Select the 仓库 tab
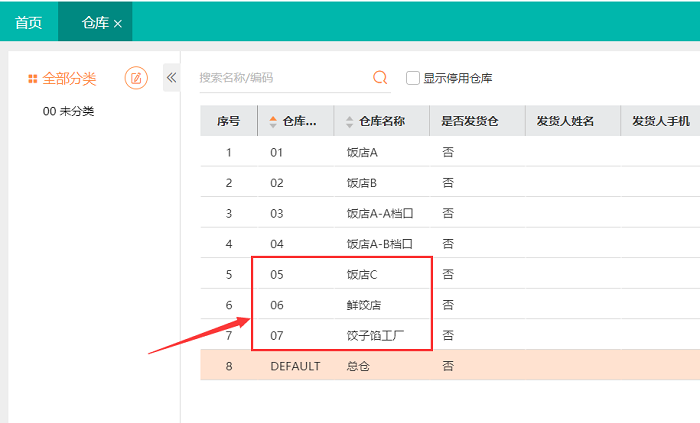Image resolution: width=700 pixels, height=423 pixels. coord(94,22)
